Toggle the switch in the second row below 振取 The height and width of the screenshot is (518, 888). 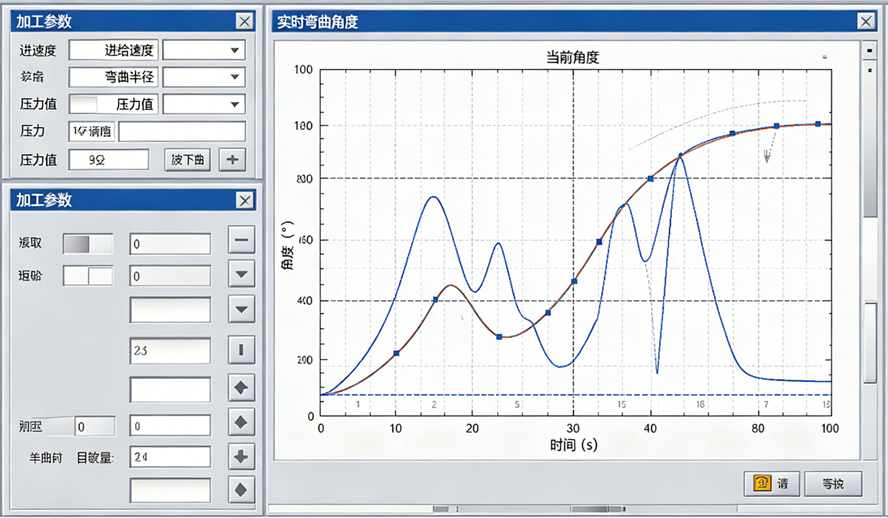88,276
